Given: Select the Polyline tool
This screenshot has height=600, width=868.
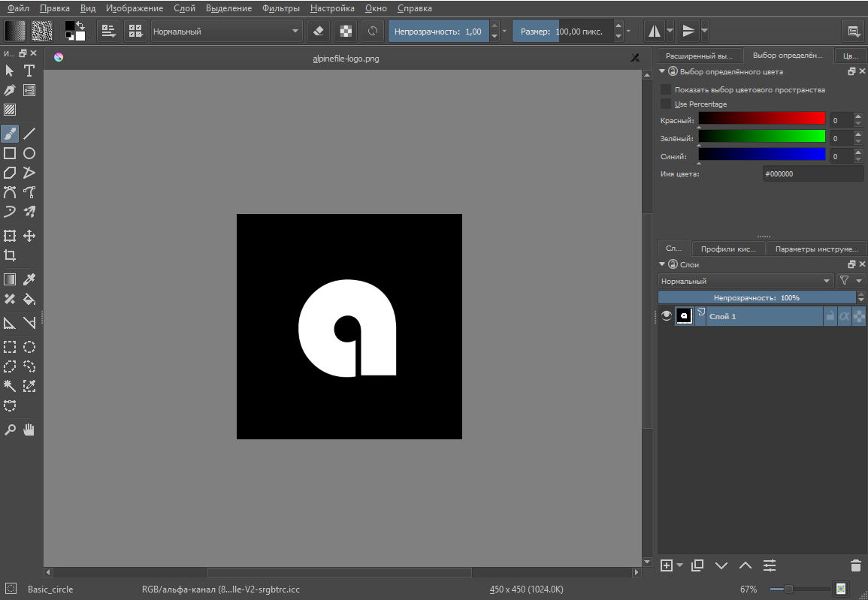Looking at the screenshot, I should (29, 173).
